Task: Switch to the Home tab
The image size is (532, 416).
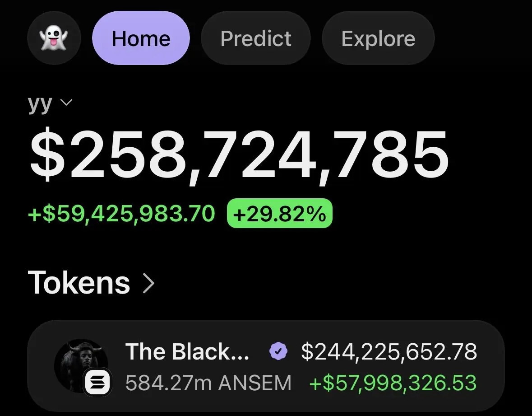Action: pos(141,38)
